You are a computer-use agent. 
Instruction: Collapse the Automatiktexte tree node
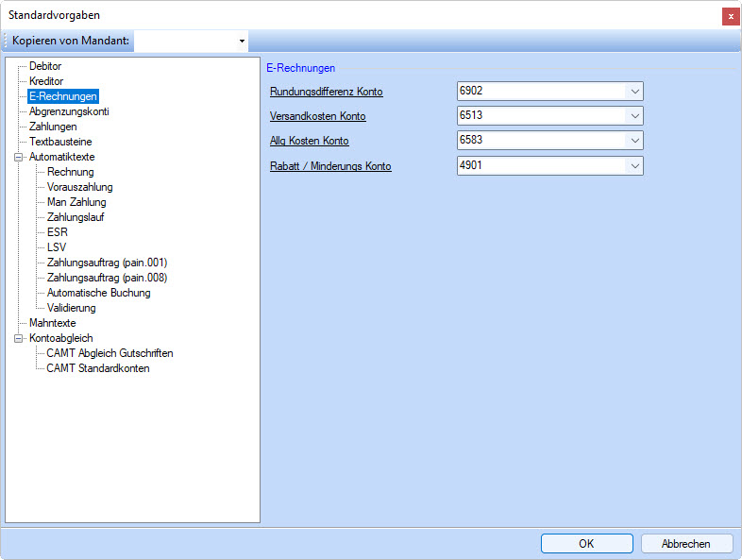pyautogui.click(x=18, y=157)
